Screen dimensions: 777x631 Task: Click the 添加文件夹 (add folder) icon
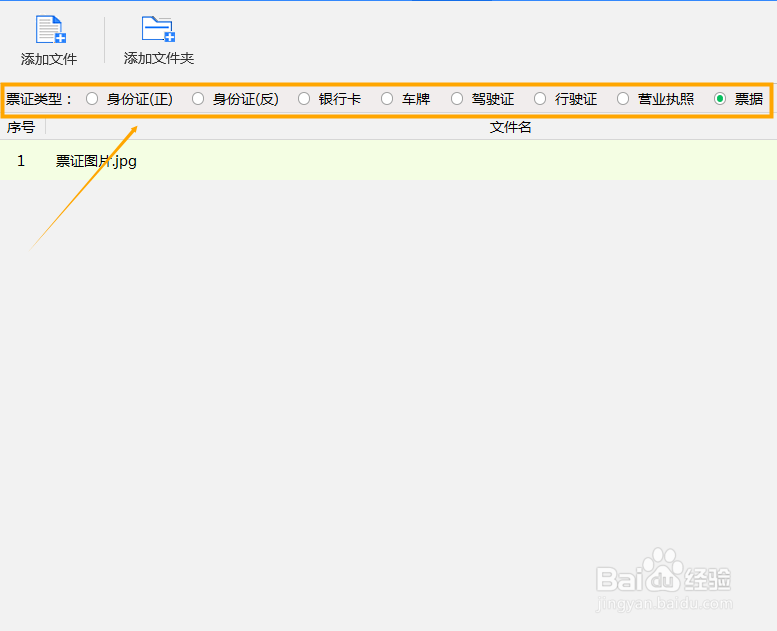click(158, 29)
